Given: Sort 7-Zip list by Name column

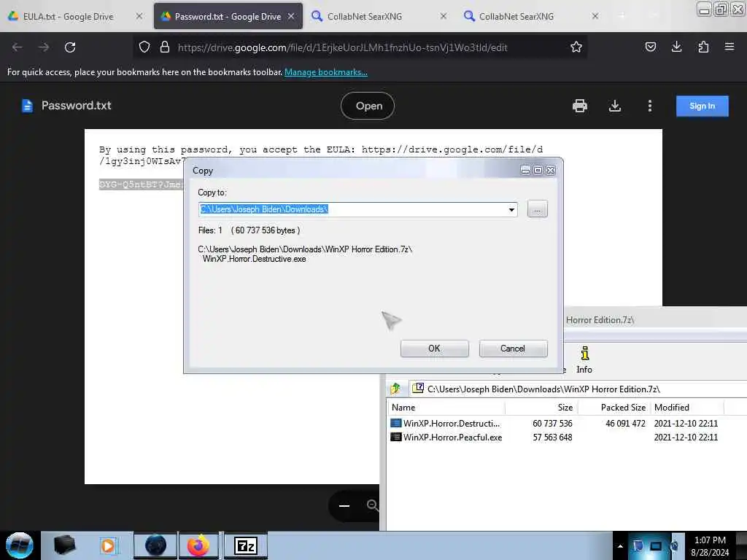Looking at the screenshot, I should click(x=447, y=407).
